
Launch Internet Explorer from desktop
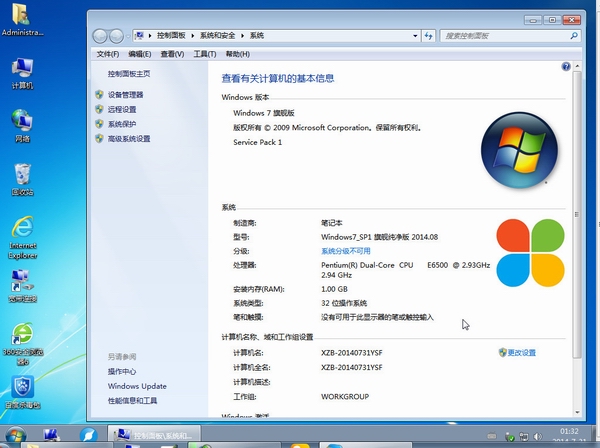23,237
